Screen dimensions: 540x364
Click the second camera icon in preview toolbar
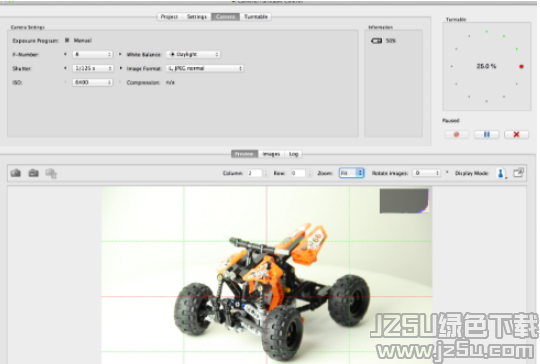(33, 173)
